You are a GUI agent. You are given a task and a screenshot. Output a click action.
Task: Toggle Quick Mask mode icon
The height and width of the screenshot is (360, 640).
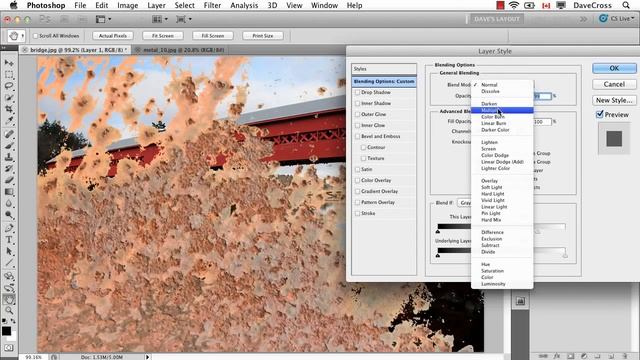coord(9,348)
